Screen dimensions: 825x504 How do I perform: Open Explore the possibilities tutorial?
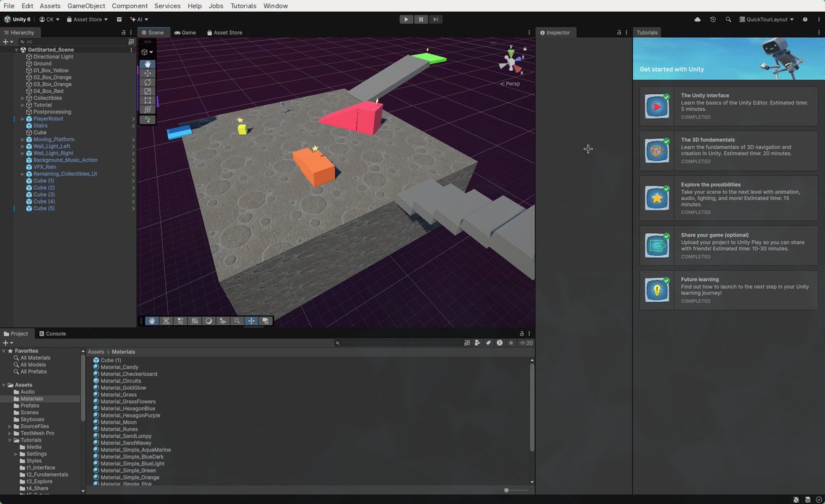[729, 197]
